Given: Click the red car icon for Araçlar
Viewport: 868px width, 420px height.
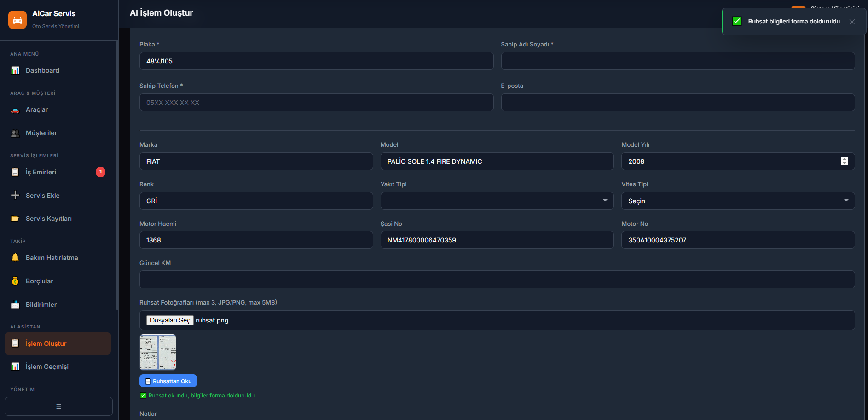Looking at the screenshot, I should pos(15,110).
